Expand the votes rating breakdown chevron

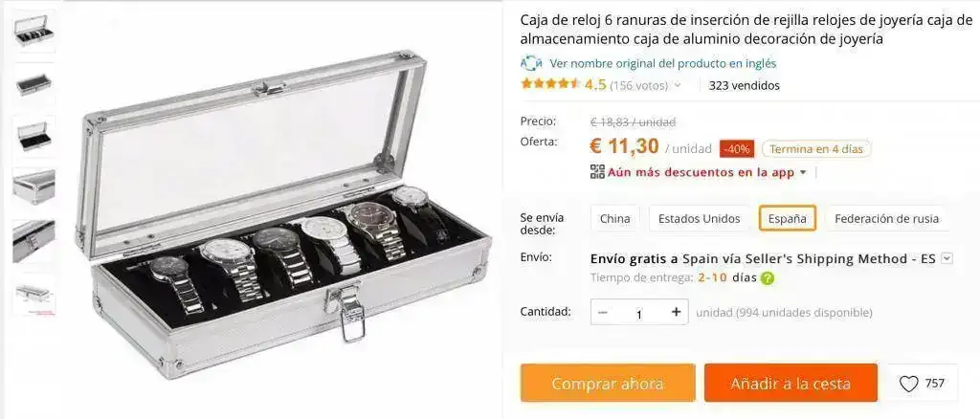(x=679, y=85)
